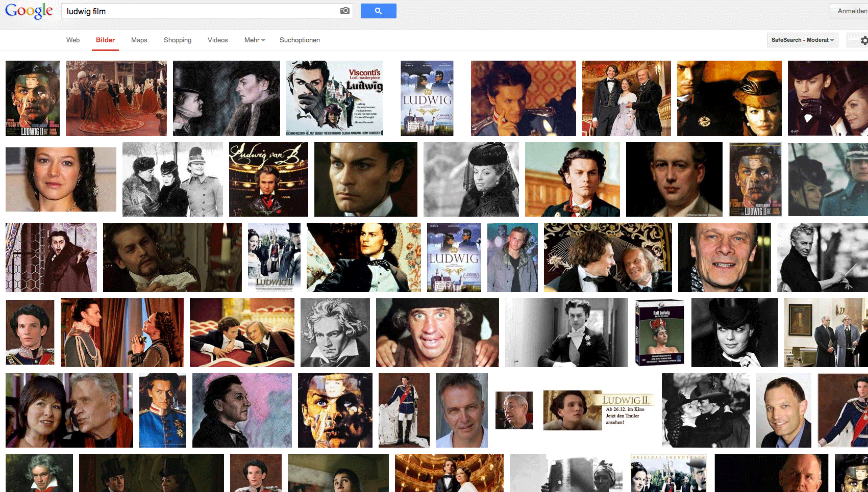Click the red ballroom scene thumbnail

click(x=116, y=98)
